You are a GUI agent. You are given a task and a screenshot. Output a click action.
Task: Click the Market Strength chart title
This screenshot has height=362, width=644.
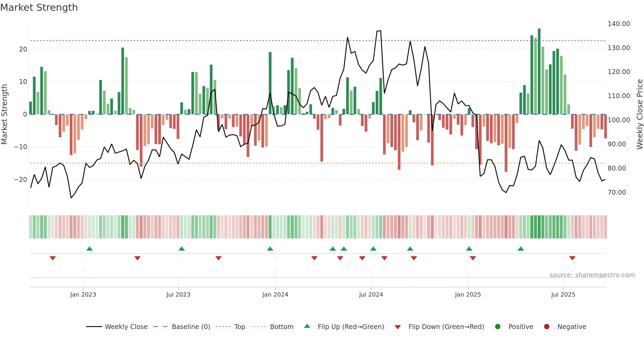click(39, 8)
